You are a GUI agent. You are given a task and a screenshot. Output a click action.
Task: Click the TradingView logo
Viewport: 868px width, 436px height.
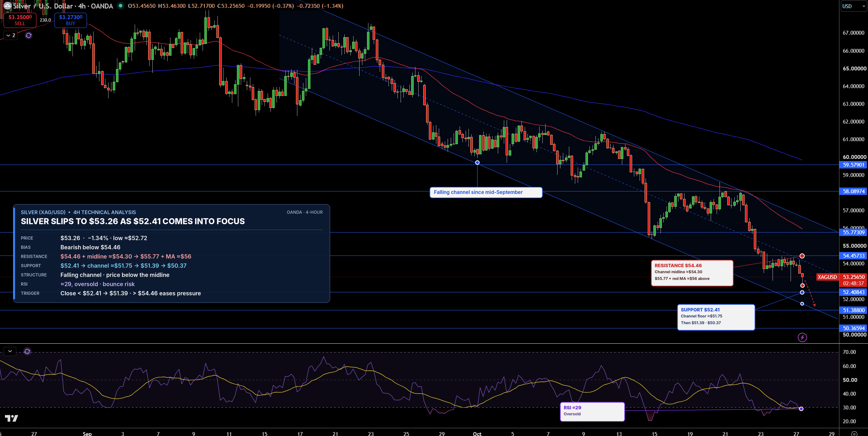(x=11, y=418)
